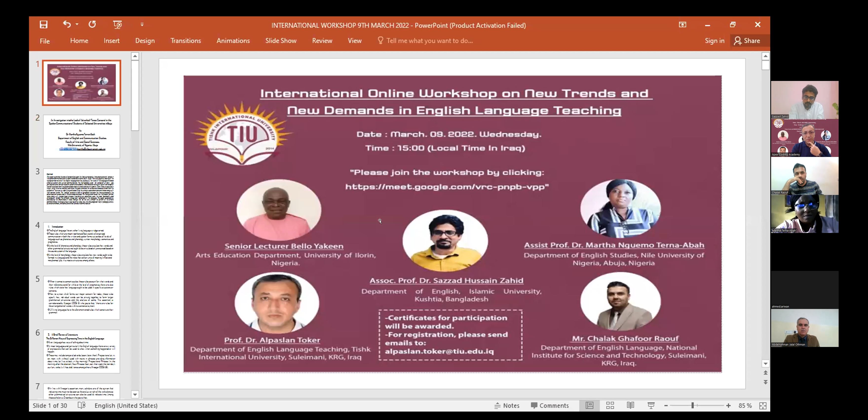The height and width of the screenshot is (420, 868).
Task: Click the Share button
Action: point(748,41)
